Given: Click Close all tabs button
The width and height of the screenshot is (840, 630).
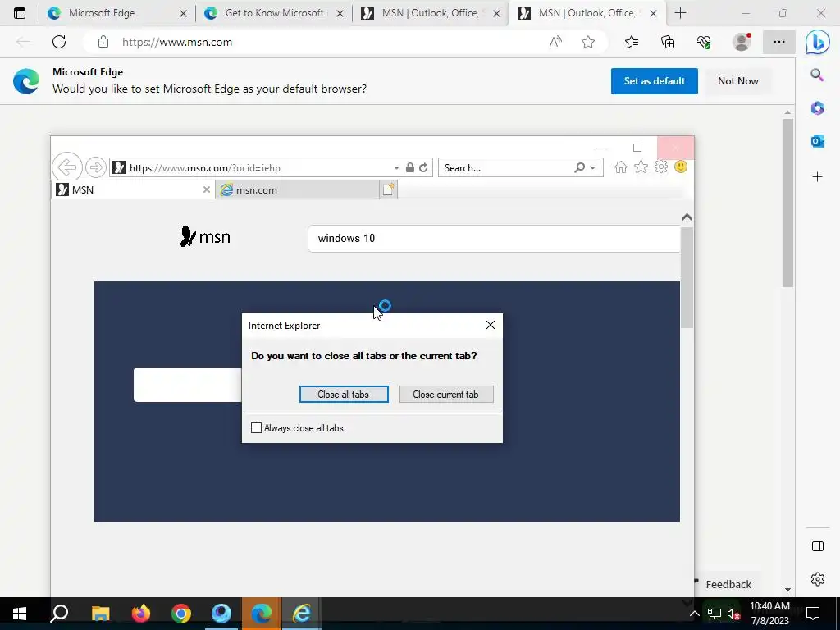Looking at the screenshot, I should click(x=344, y=395).
